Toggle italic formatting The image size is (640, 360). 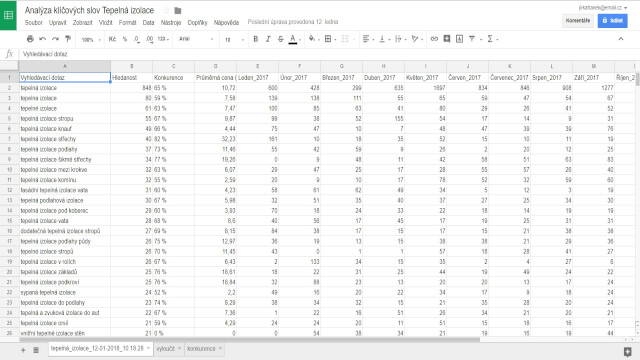(x=268, y=39)
